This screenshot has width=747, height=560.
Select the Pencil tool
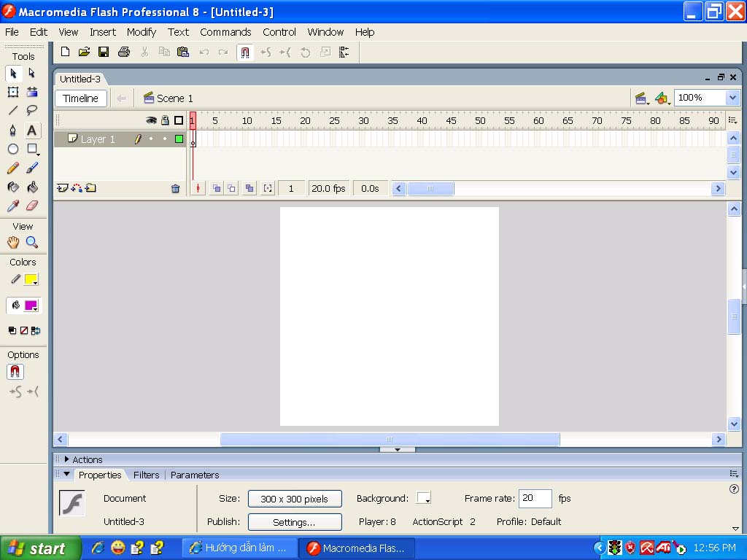pos(13,168)
